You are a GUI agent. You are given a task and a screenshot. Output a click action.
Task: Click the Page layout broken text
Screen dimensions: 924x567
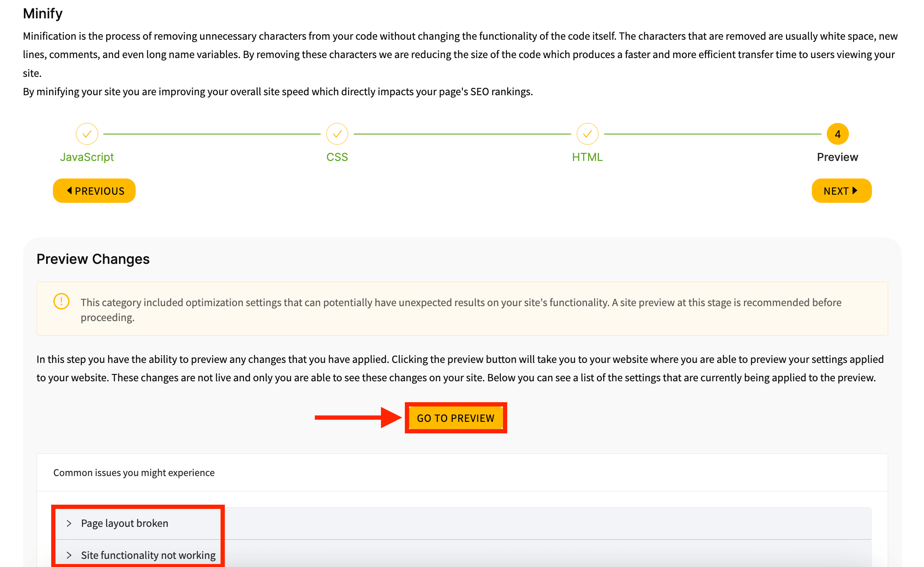125,523
